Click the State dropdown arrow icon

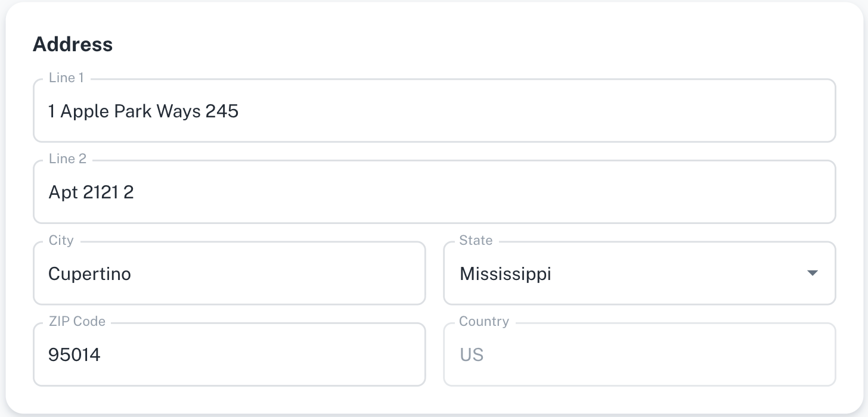coord(811,273)
